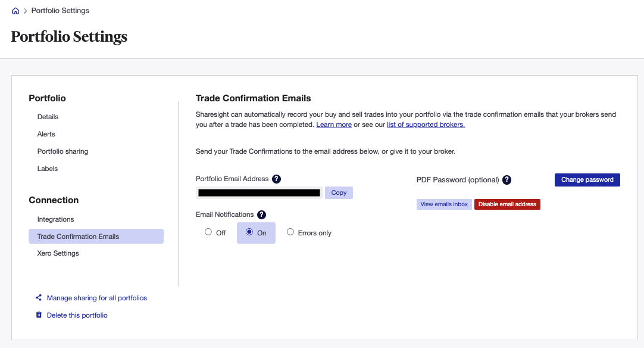Choose Errors only for email notifications

click(290, 232)
